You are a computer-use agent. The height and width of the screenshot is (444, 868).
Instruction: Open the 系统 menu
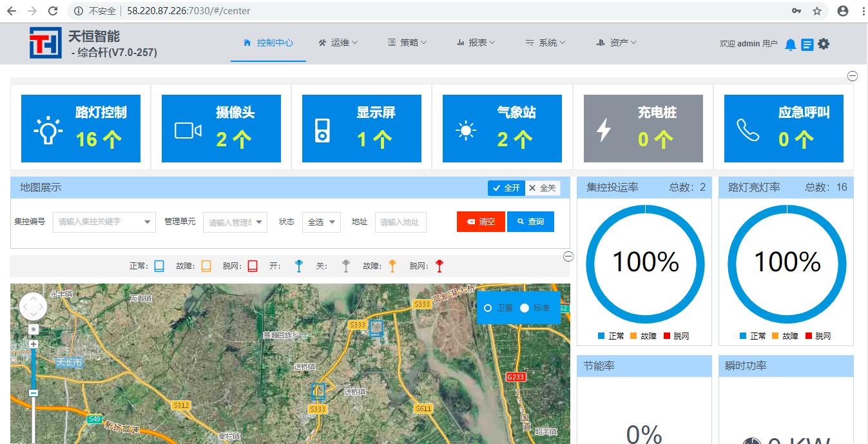pyautogui.click(x=545, y=43)
